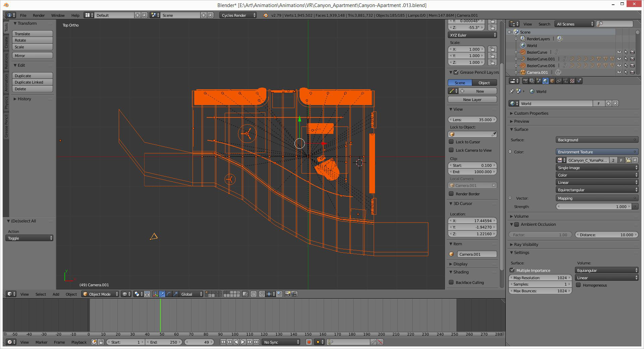This screenshot has width=644, height=349.
Task: Open the Marker menu in the timeline
Action: coord(41,342)
